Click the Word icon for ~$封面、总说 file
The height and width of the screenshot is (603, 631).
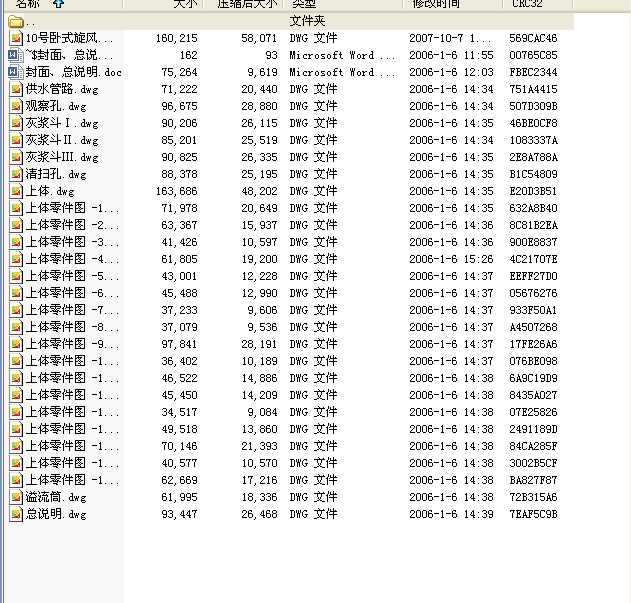pyautogui.click(x=16, y=55)
